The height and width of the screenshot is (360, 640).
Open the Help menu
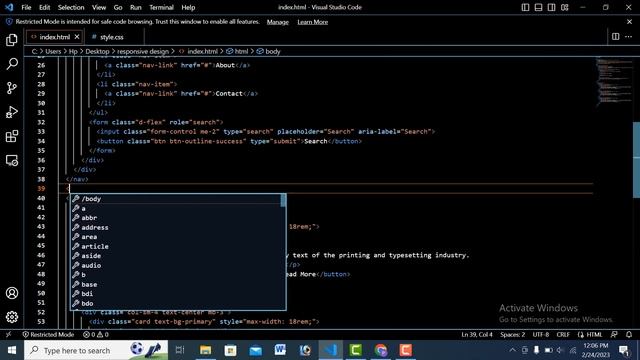[x=188, y=7]
